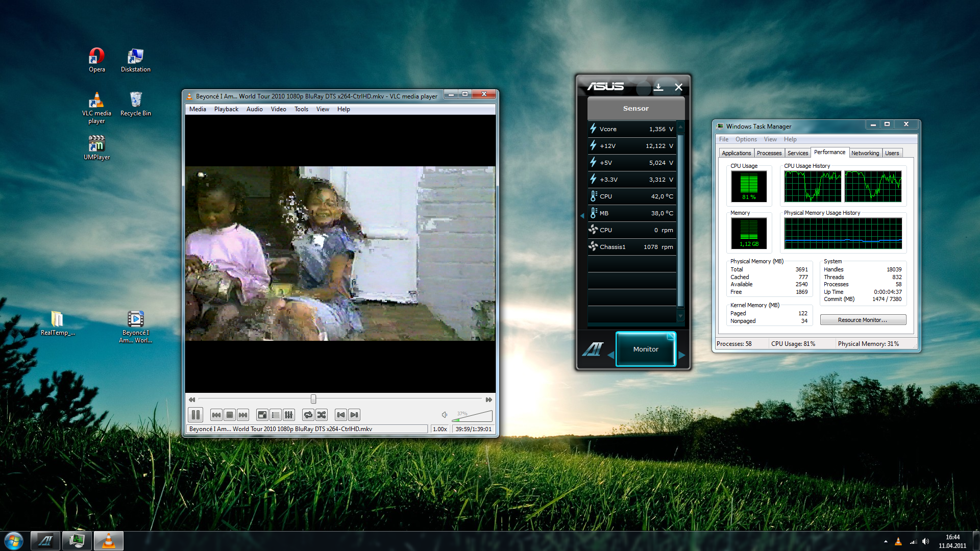Select the Diskstation desktop icon
Screen dimensions: 980x551
click(x=135, y=60)
